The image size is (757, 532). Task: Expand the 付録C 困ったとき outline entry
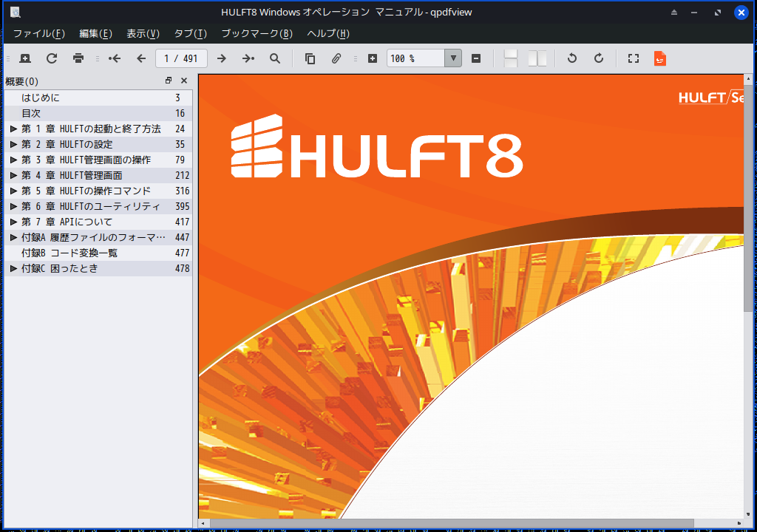pyautogui.click(x=13, y=268)
